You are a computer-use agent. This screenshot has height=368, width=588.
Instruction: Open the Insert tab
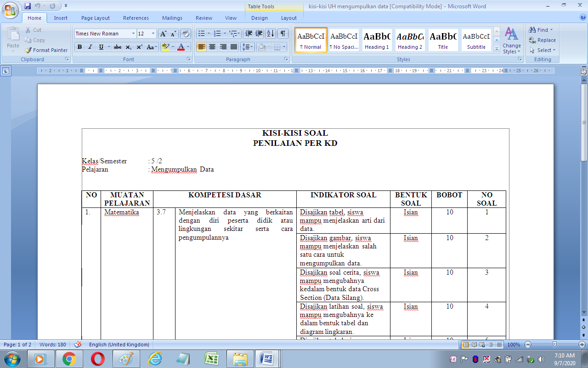61,18
